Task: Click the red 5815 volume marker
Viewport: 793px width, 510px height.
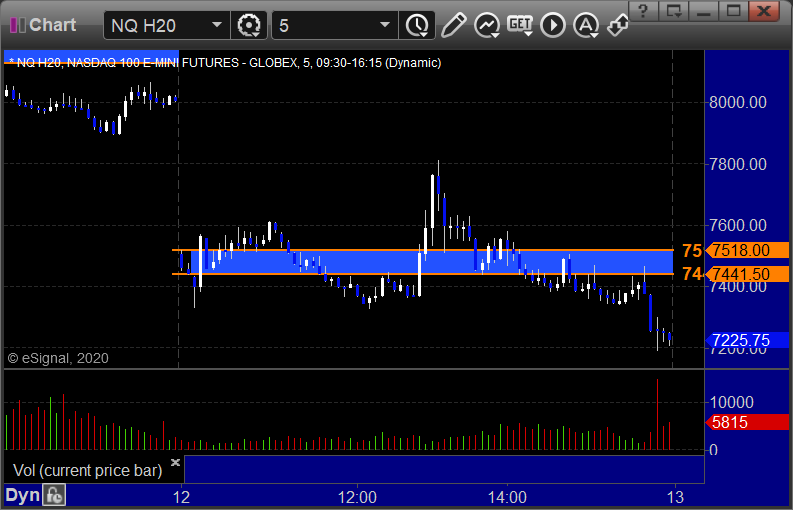Action: click(x=747, y=422)
